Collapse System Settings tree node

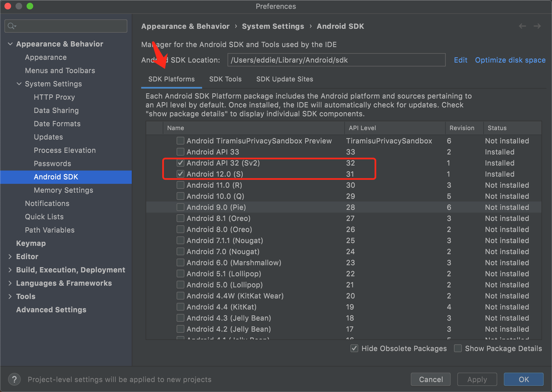click(19, 84)
